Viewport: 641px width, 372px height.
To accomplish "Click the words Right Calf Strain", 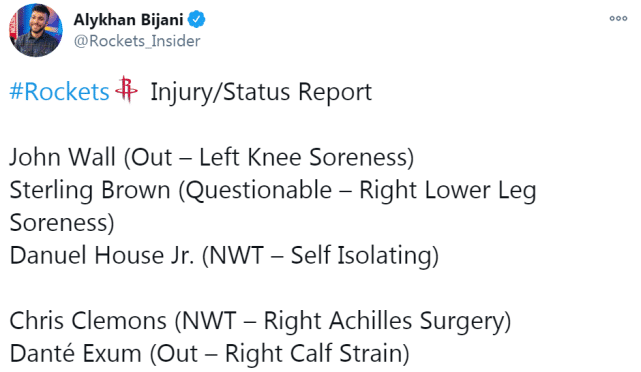I will 314,354.
